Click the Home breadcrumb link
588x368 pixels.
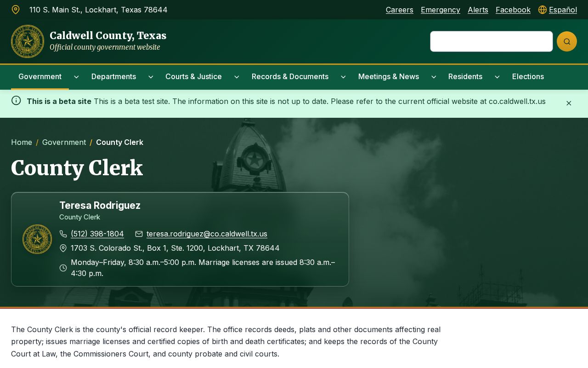(22, 143)
